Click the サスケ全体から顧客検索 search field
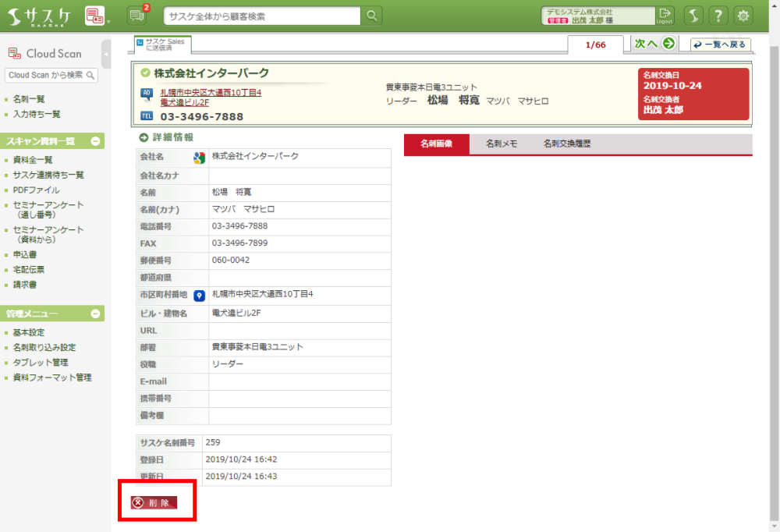 click(x=262, y=16)
